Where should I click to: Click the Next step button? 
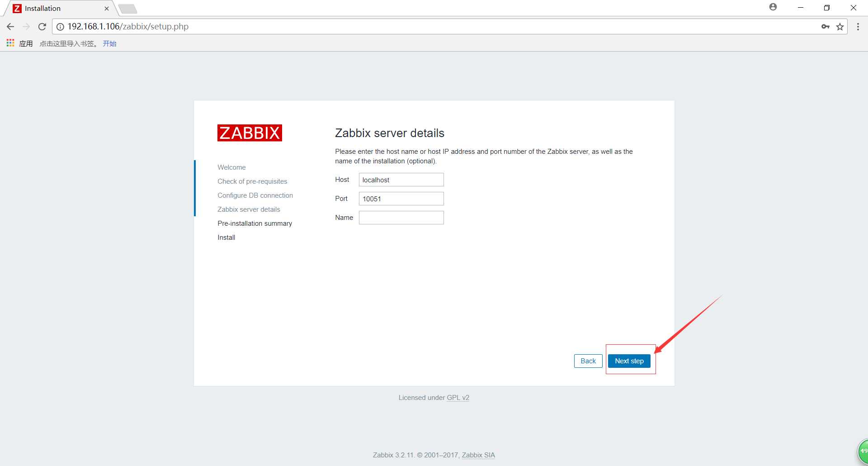pos(629,361)
